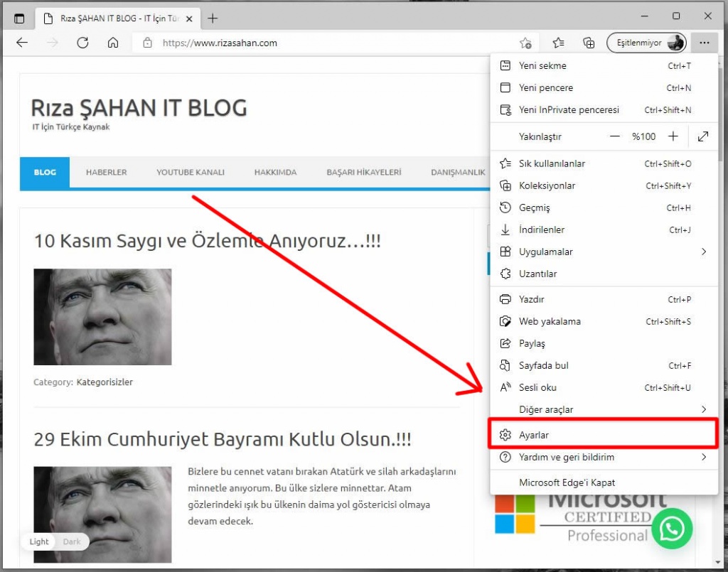The image size is (728, 572).
Task: Open the HABERLER navigation tab
Action: tap(106, 172)
